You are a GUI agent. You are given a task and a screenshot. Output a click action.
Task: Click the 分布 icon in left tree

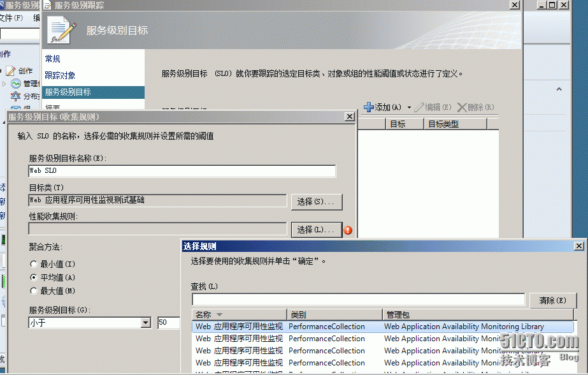(x=15, y=96)
